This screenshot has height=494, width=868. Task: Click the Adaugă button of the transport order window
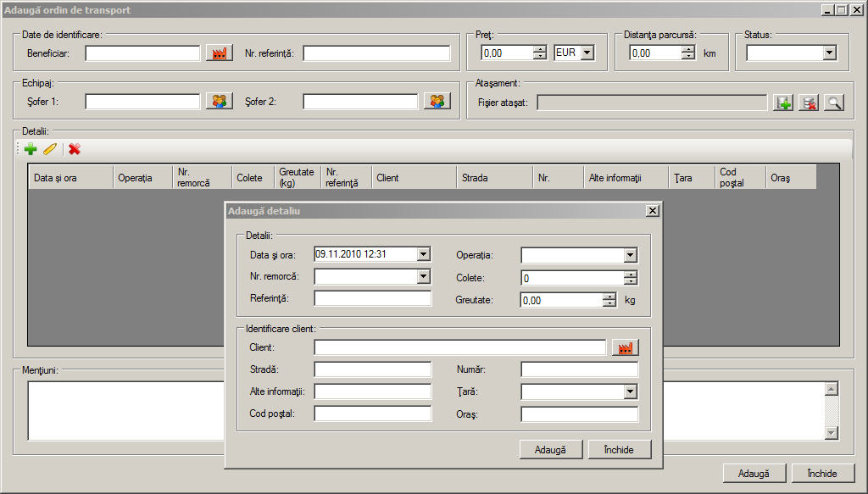[x=754, y=474]
